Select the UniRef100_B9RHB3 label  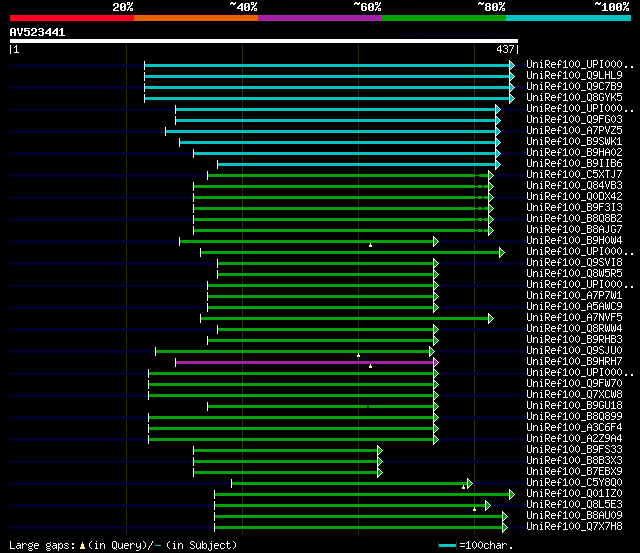tap(574, 340)
